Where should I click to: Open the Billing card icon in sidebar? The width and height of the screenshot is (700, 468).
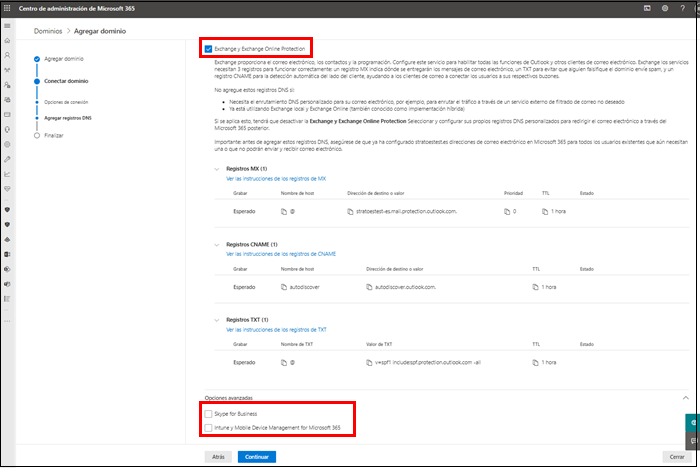(x=7, y=115)
